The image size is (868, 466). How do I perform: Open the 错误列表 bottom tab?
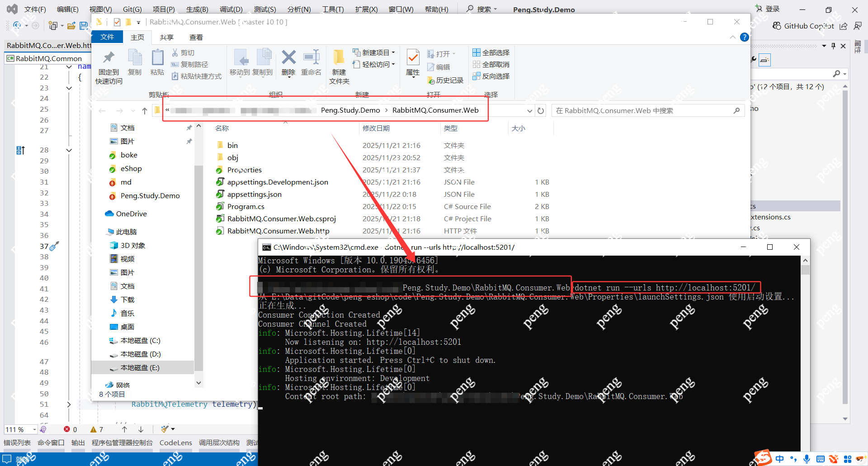17,442
